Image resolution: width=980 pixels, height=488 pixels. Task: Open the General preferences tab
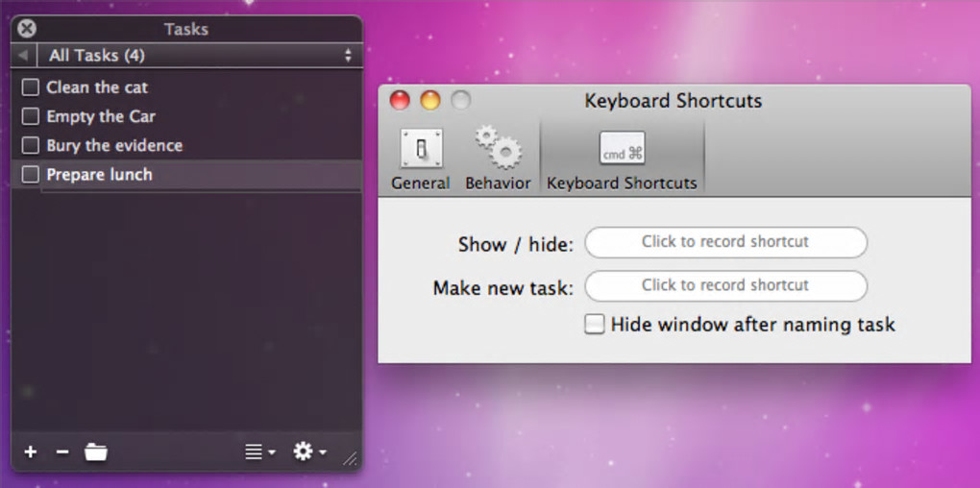click(x=421, y=159)
